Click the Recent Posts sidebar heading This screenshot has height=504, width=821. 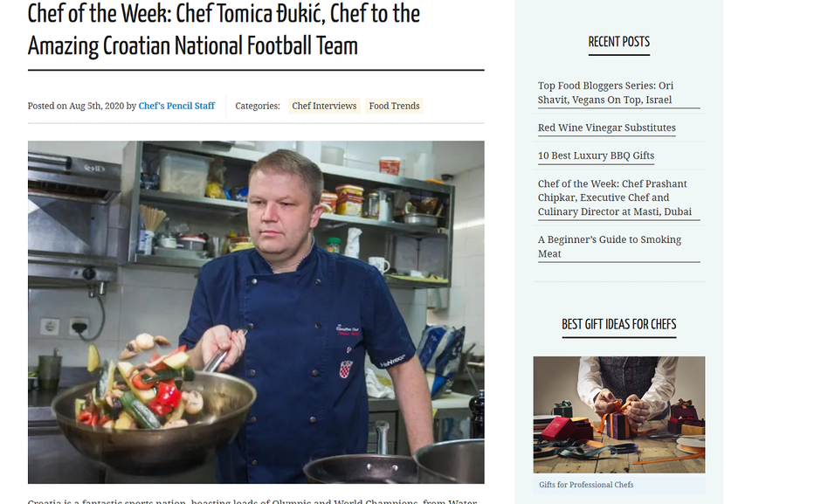click(619, 42)
